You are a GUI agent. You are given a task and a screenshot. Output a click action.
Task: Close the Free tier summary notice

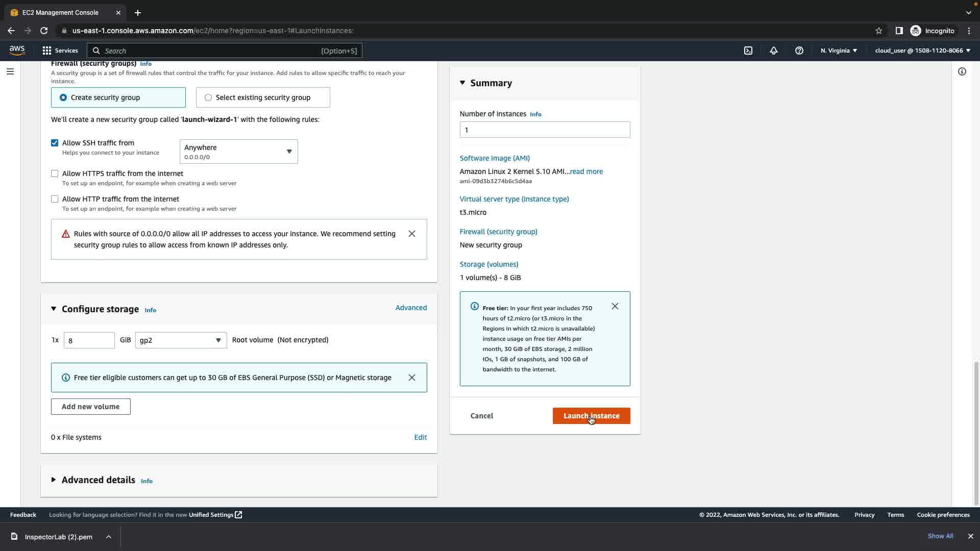(615, 306)
